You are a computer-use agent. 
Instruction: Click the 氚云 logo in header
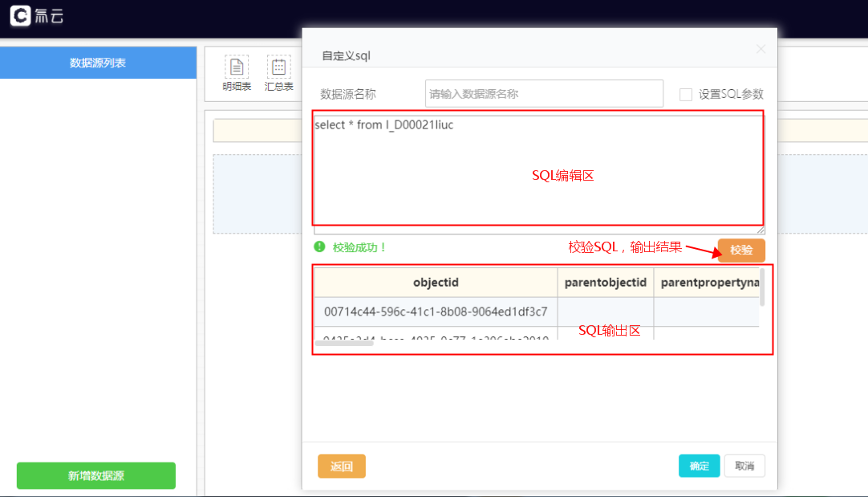coord(37,16)
